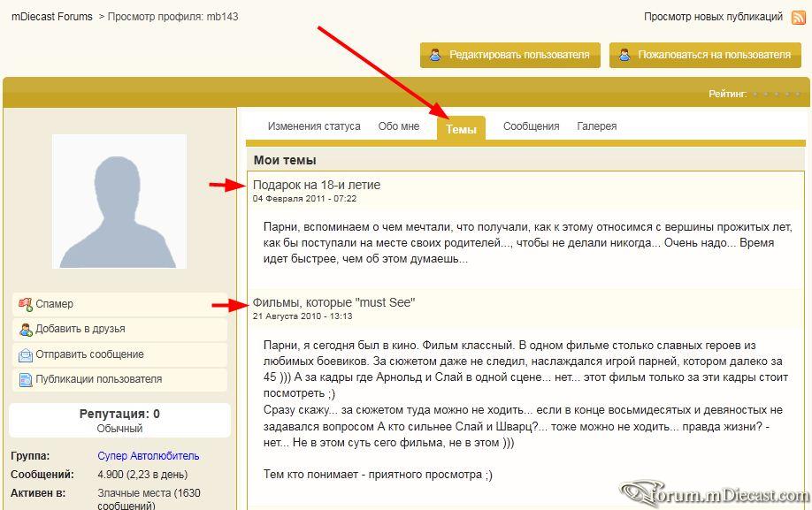Switch to the Сообщения tab
The image size is (812, 510).
click(531, 126)
